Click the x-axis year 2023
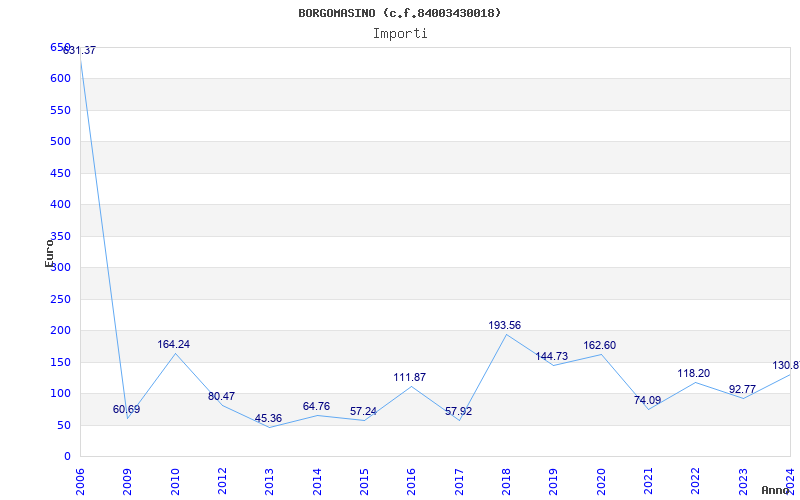The image size is (800, 500). click(x=743, y=482)
